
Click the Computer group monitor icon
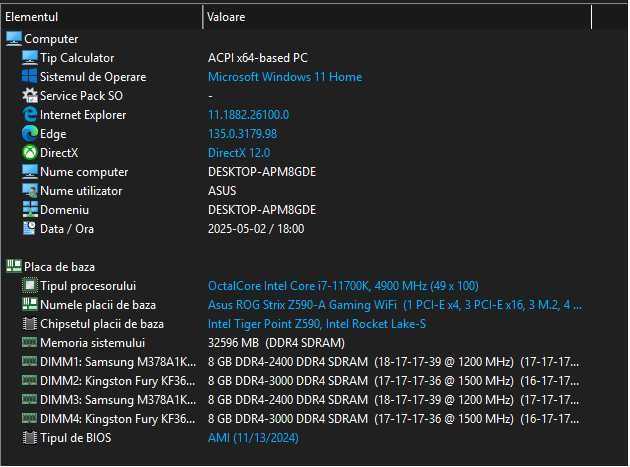[x=13, y=39]
